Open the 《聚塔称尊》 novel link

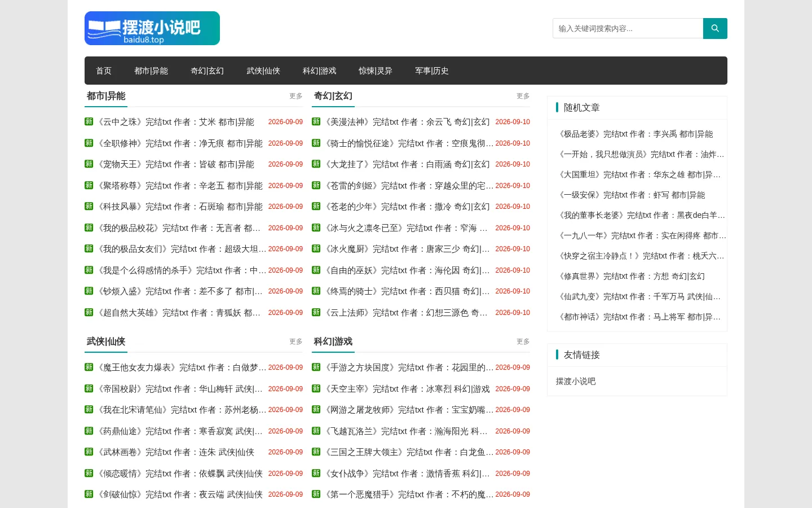[180, 186]
